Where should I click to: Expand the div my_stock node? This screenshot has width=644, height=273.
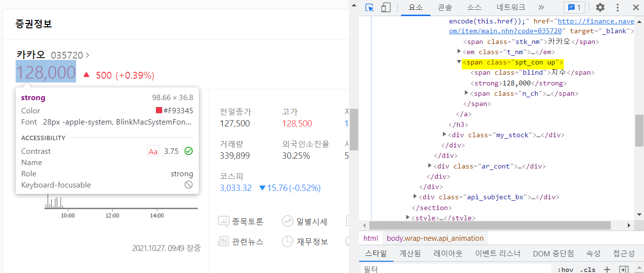(445, 134)
